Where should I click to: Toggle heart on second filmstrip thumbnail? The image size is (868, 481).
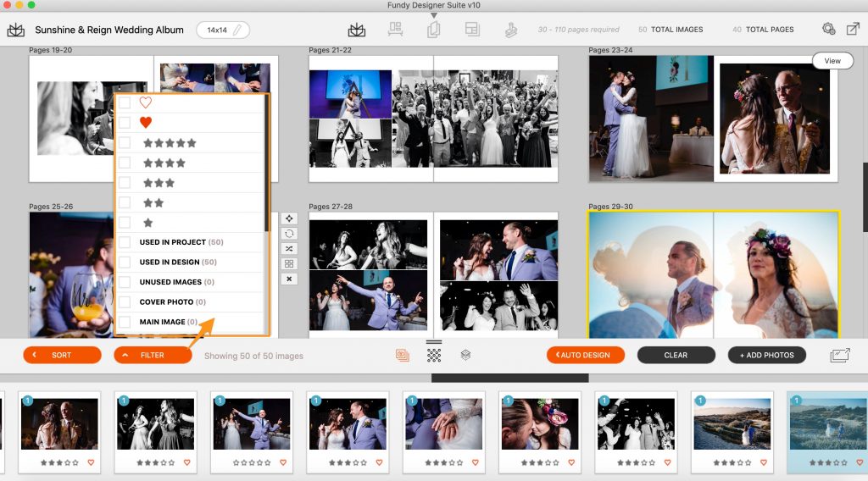187,462
